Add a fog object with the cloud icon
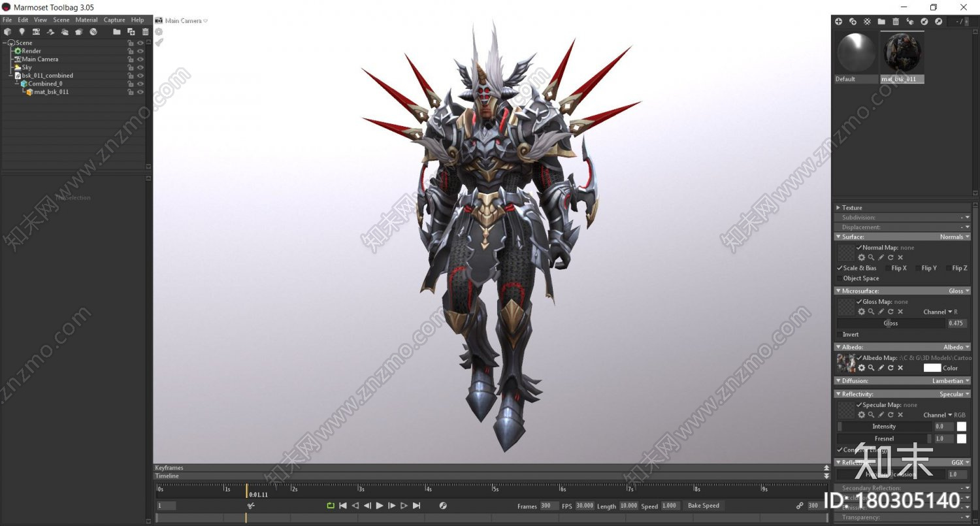The image size is (980, 526). pos(65,31)
